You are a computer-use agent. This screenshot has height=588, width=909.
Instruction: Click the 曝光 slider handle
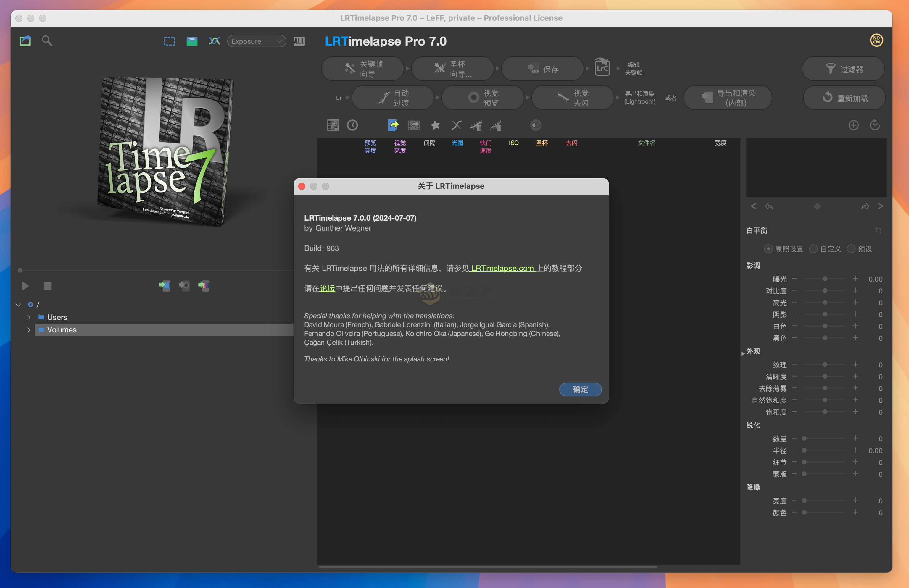click(x=825, y=279)
